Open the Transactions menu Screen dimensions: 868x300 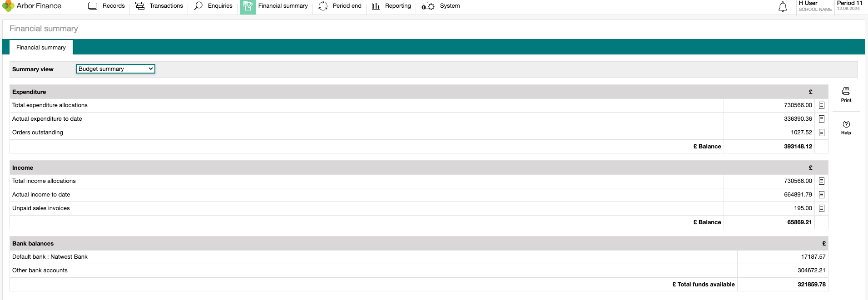pyautogui.click(x=166, y=6)
